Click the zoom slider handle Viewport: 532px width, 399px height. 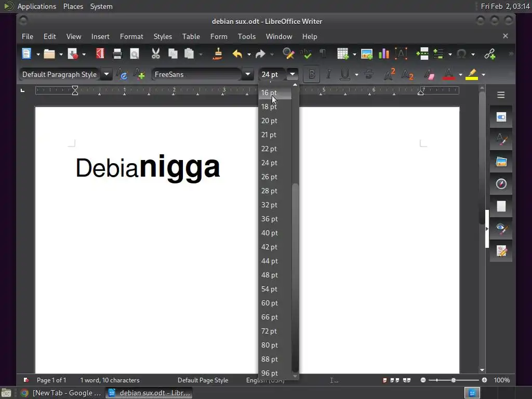[x=453, y=380]
